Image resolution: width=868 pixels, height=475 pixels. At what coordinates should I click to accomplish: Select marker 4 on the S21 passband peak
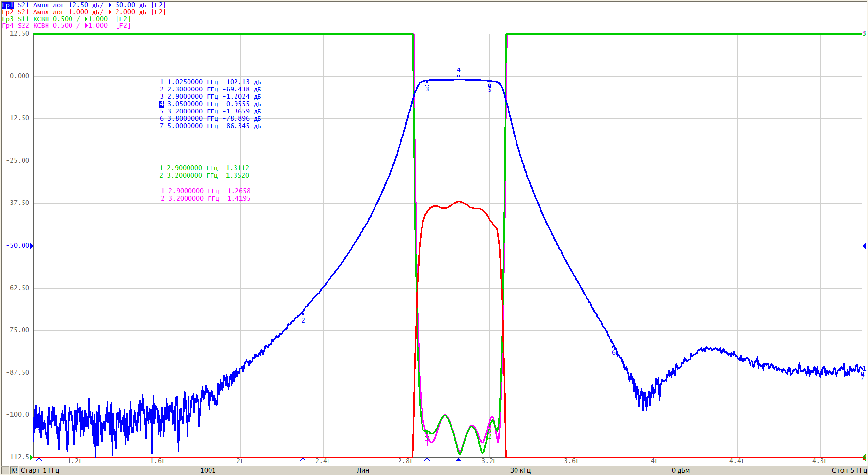coord(459,73)
